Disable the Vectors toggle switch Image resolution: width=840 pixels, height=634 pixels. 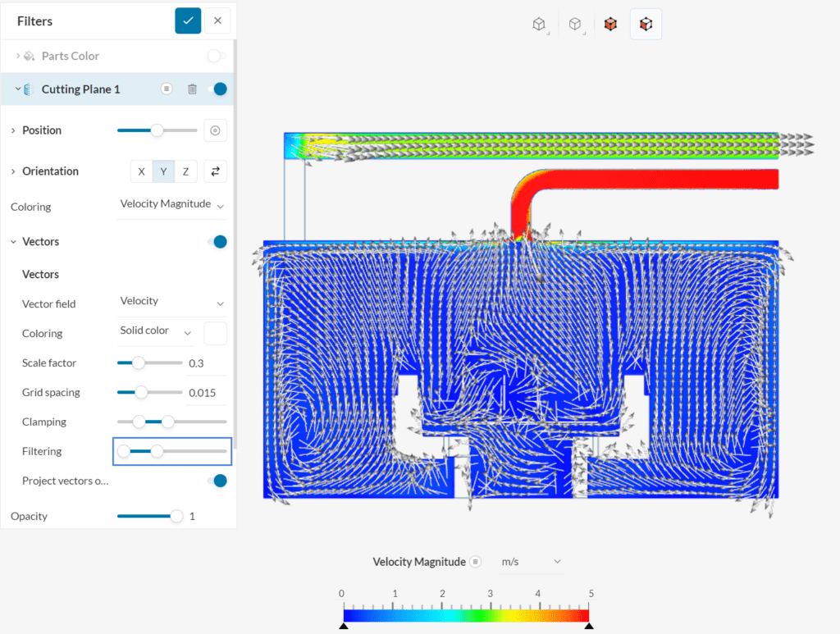(x=217, y=242)
